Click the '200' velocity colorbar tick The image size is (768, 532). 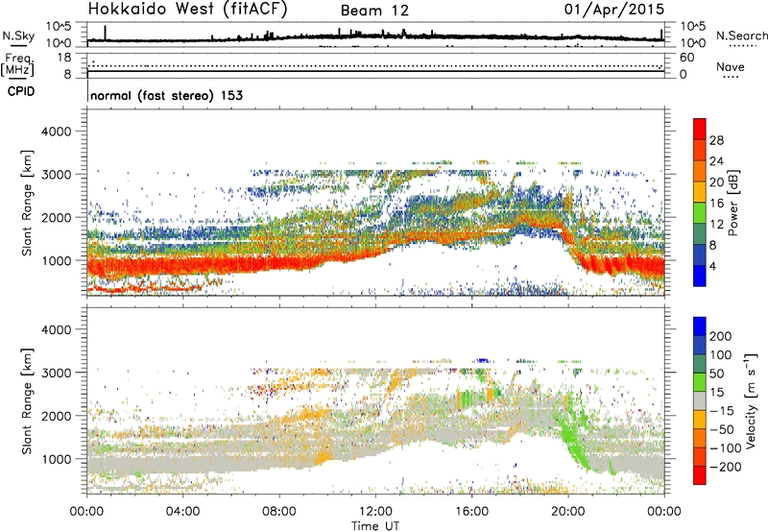[x=721, y=336]
